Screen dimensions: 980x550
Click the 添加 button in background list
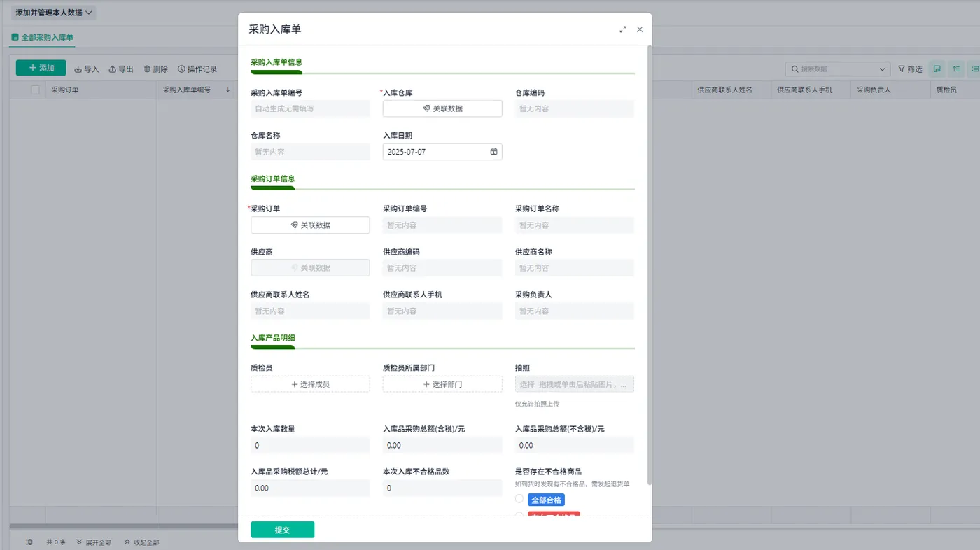41,68
